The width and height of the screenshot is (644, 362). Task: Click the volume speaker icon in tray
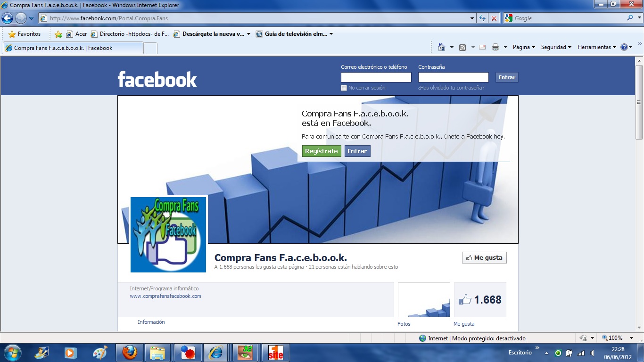click(592, 353)
